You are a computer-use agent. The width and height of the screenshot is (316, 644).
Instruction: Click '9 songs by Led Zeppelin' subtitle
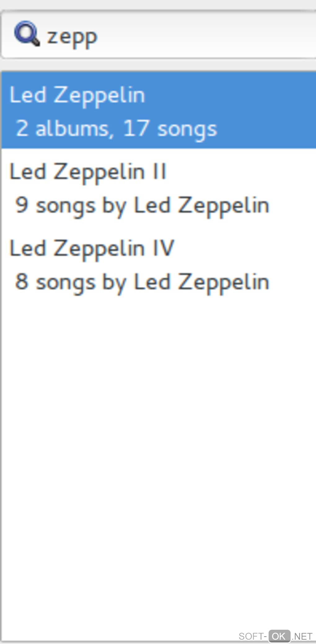coord(142,205)
